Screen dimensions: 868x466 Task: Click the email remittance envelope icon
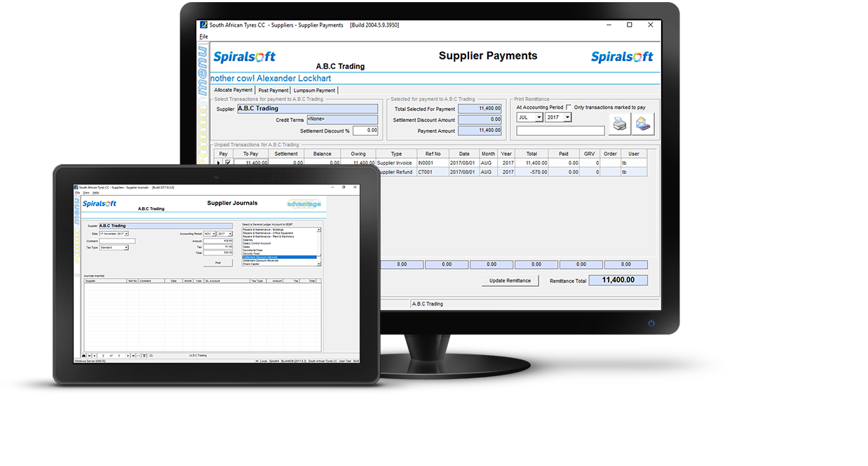click(x=644, y=124)
